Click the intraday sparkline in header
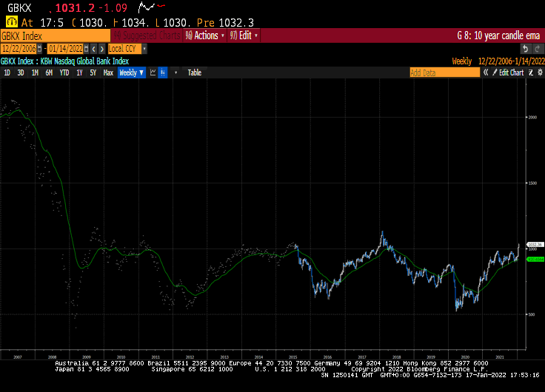This screenshot has width=545, height=392. (x=152, y=7)
